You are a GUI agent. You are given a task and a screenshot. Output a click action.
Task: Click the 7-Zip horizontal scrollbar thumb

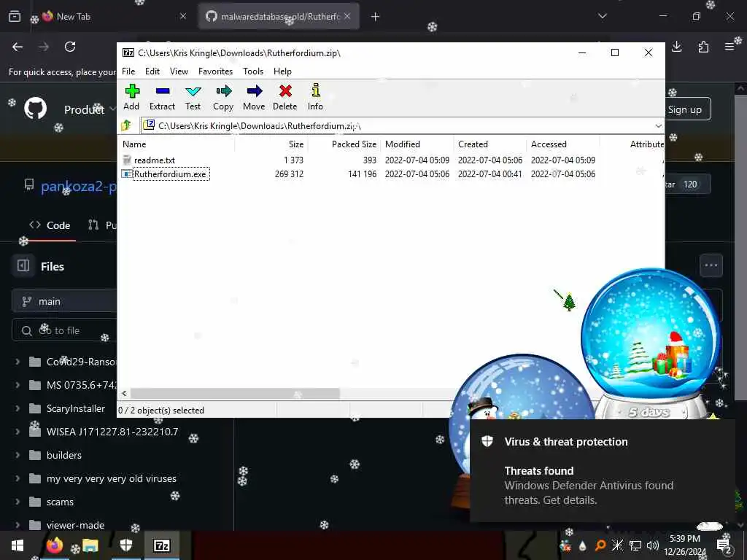[235, 393]
